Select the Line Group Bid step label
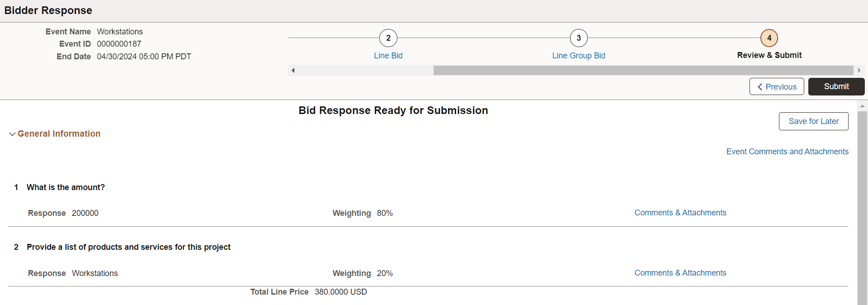This screenshot has width=868, height=305. click(579, 55)
